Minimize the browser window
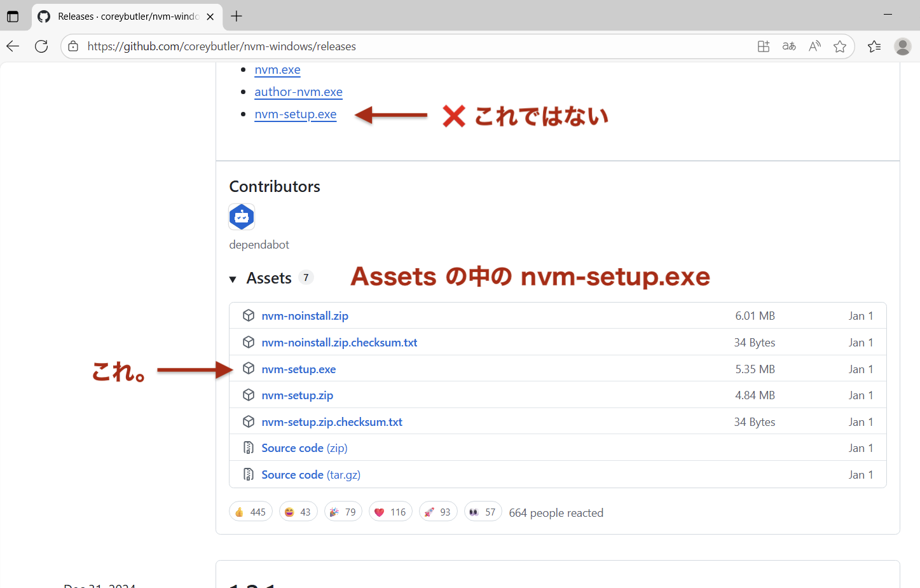 [x=888, y=14]
